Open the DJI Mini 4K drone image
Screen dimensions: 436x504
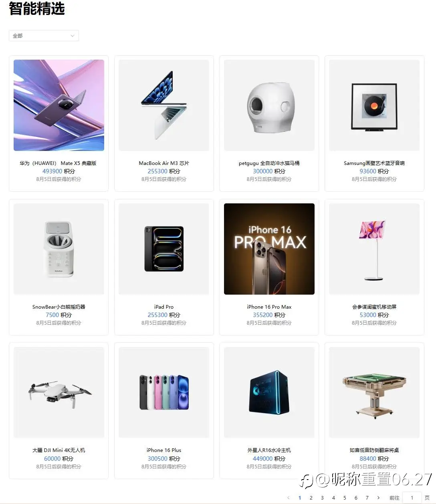pyautogui.click(x=59, y=392)
